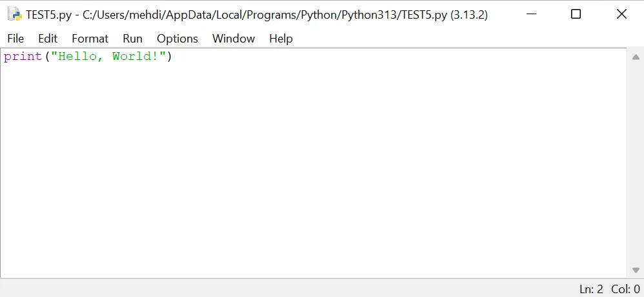This screenshot has height=297, width=644.
Task: Open the Run menu
Action: coord(132,39)
